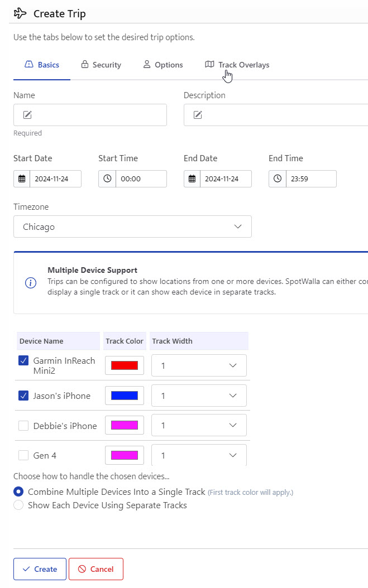Open track width dropdown for Gen 4
368x588 pixels.
[199, 455]
